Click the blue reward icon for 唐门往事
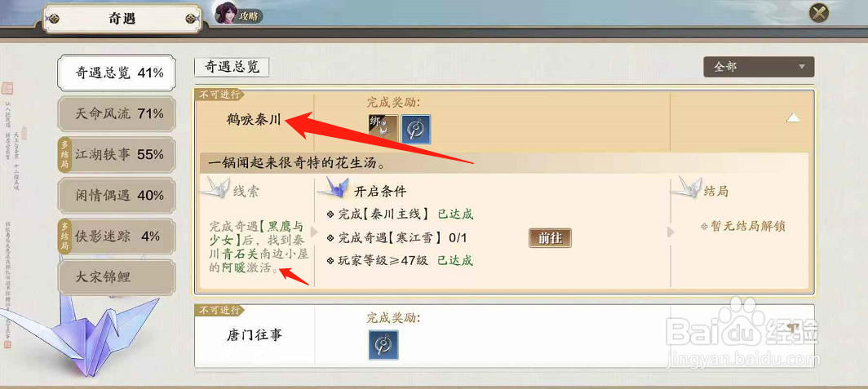 pos(383,345)
